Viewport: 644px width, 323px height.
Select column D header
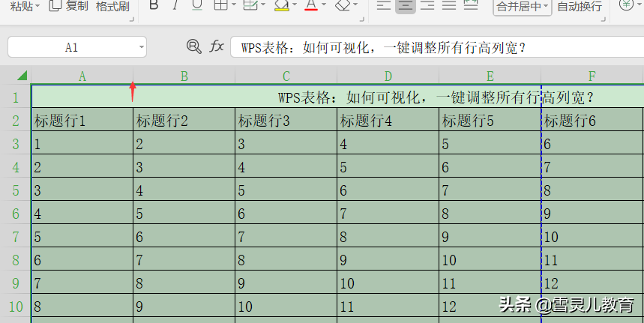click(x=388, y=76)
